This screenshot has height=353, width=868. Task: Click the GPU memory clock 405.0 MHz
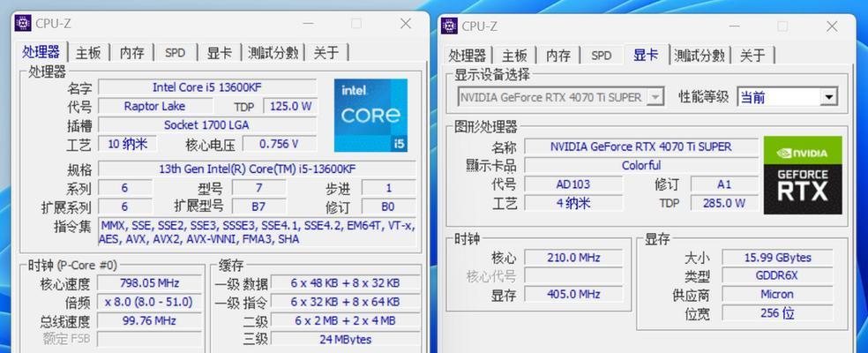[573, 294]
